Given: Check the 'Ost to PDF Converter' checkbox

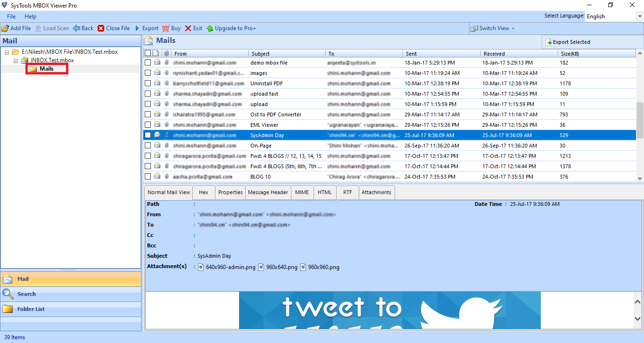Looking at the screenshot, I should [x=148, y=114].
